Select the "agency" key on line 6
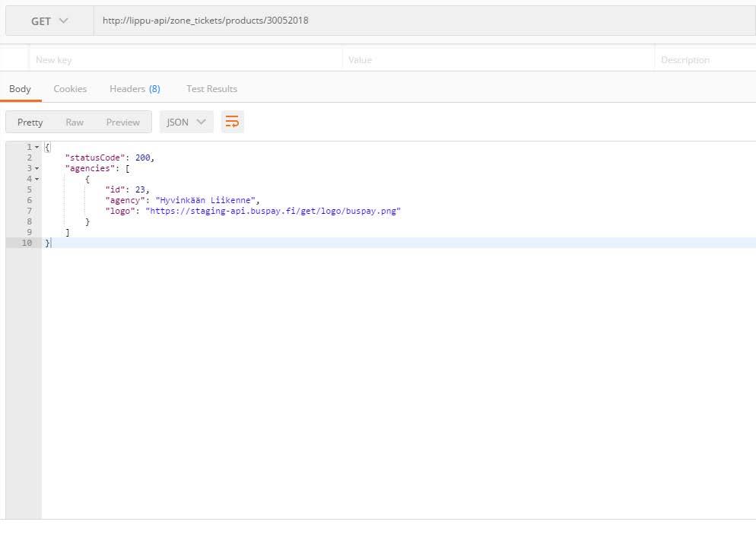This screenshot has width=756, height=541. [125, 200]
